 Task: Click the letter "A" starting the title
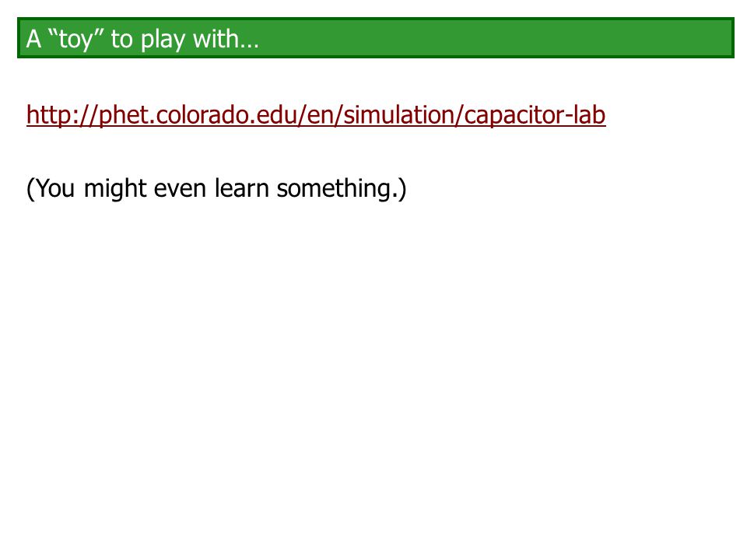pyautogui.click(x=33, y=39)
